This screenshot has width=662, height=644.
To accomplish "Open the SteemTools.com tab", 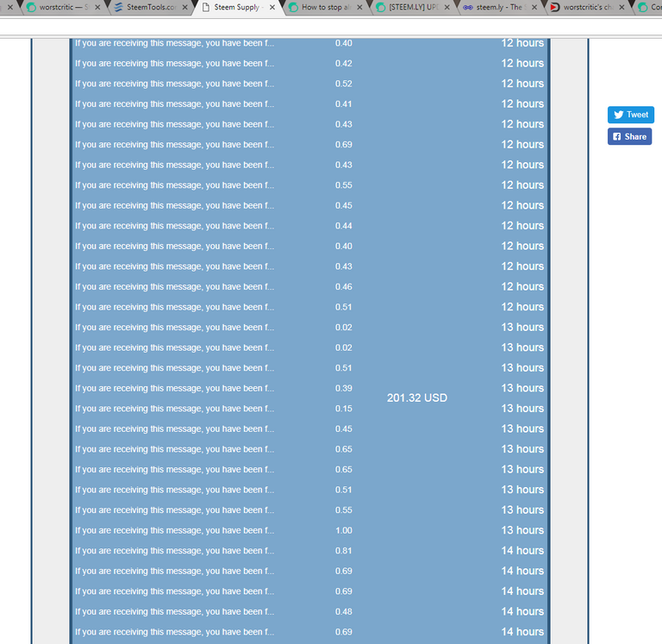I will coord(151,7).
